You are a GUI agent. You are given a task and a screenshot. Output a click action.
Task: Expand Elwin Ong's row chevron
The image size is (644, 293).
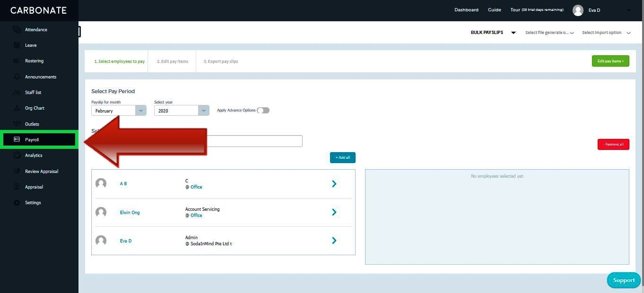(334, 212)
